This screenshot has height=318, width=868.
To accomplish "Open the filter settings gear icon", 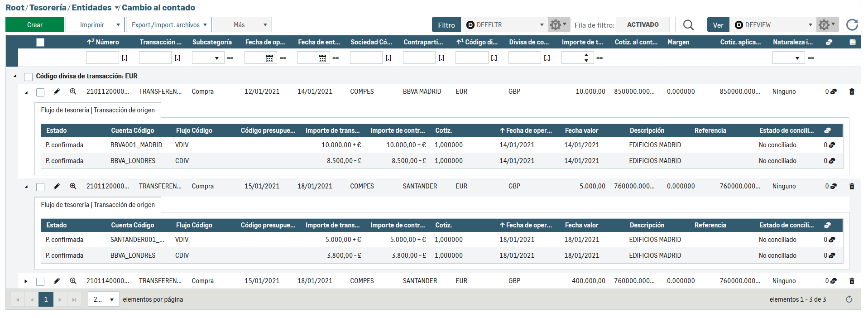I will click(558, 25).
